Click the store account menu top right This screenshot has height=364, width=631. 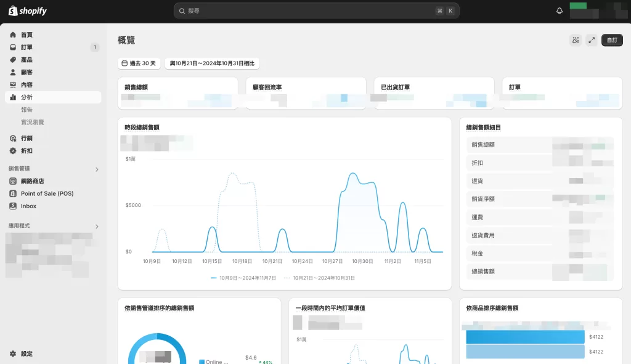click(x=598, y=11)
